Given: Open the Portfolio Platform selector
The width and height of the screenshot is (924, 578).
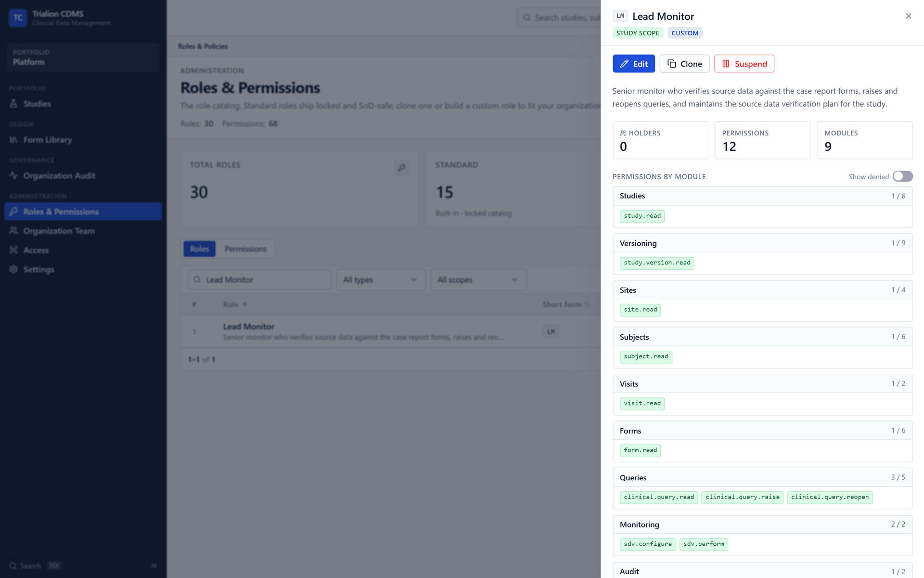Looking at the screenshot, I should [83, 57].
